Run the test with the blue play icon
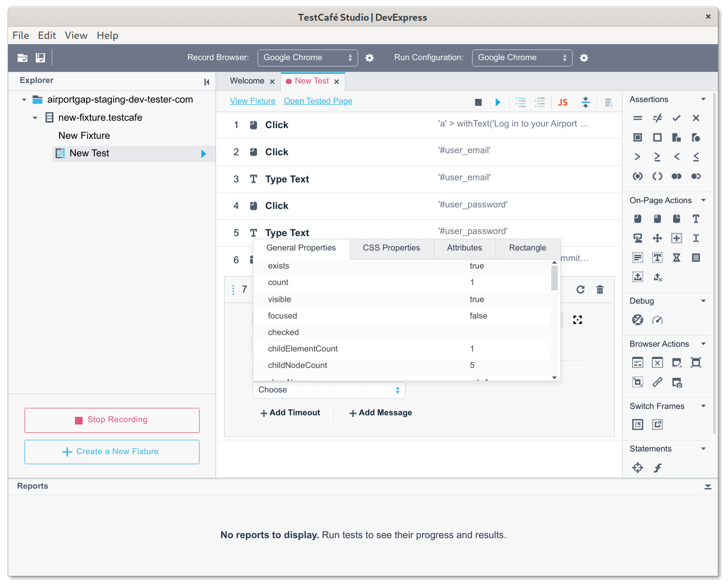Screen dimensions: 728x586 click(x=498, y=102)
